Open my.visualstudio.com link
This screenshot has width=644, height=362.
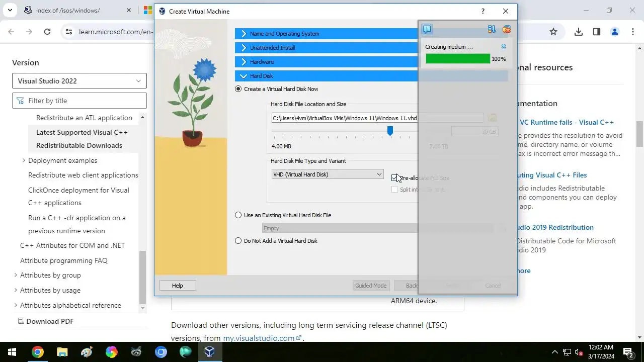tap(262, 338)
